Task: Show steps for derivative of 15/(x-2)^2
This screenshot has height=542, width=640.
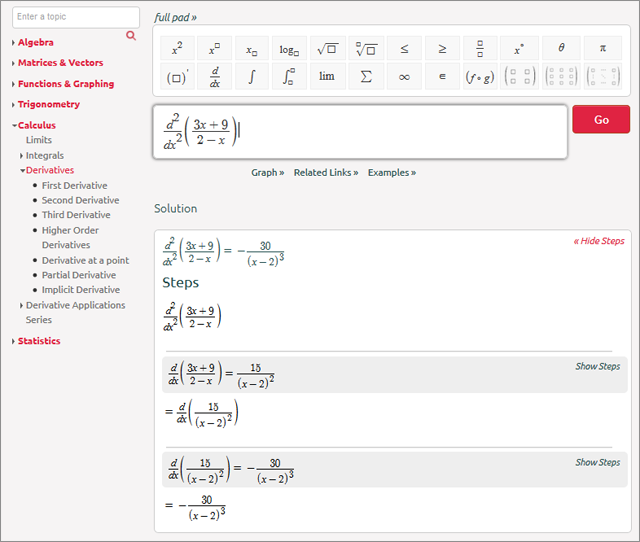Action: click(598, 462)
